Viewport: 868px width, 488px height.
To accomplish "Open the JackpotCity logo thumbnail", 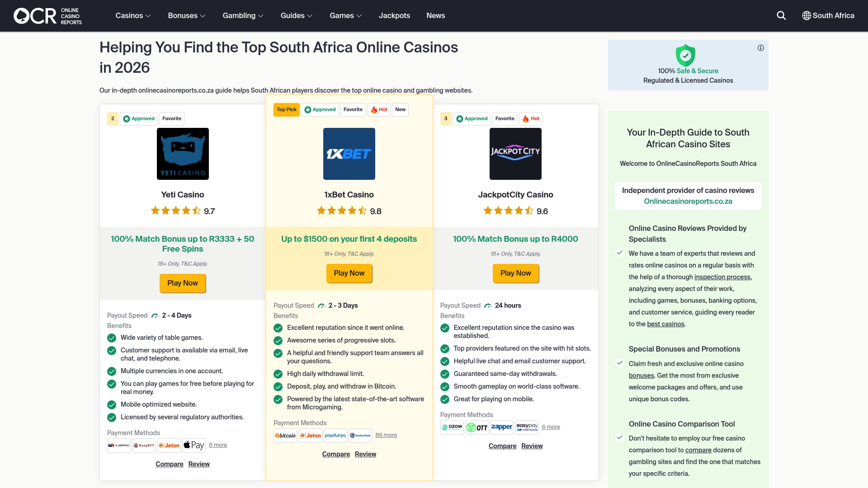I will point(515,154).
